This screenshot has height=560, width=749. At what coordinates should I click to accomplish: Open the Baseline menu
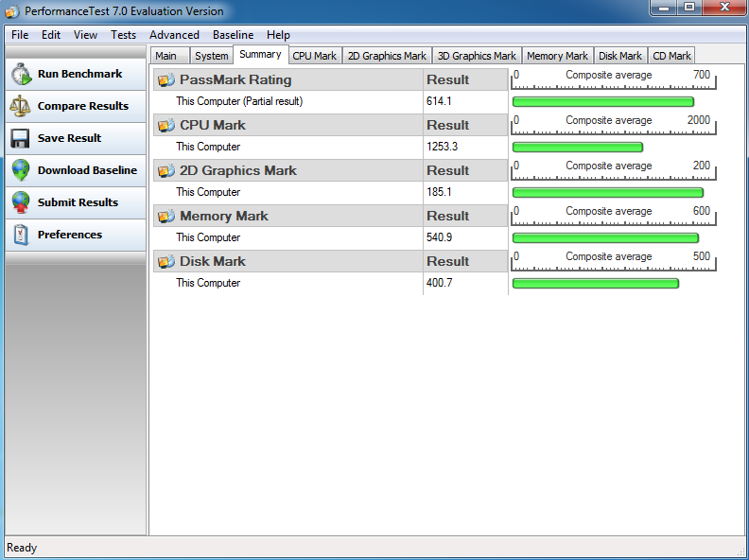(233, 35)
